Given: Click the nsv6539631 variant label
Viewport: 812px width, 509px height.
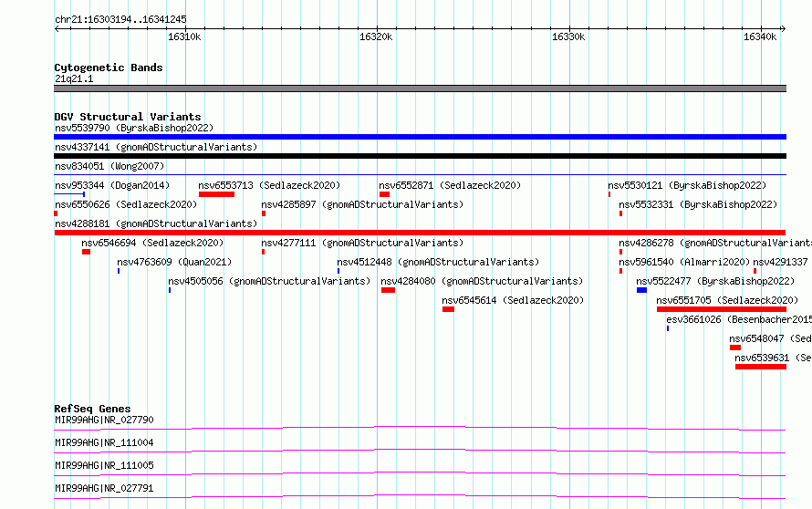Looking at the screenshot, I should pos(773,358).
